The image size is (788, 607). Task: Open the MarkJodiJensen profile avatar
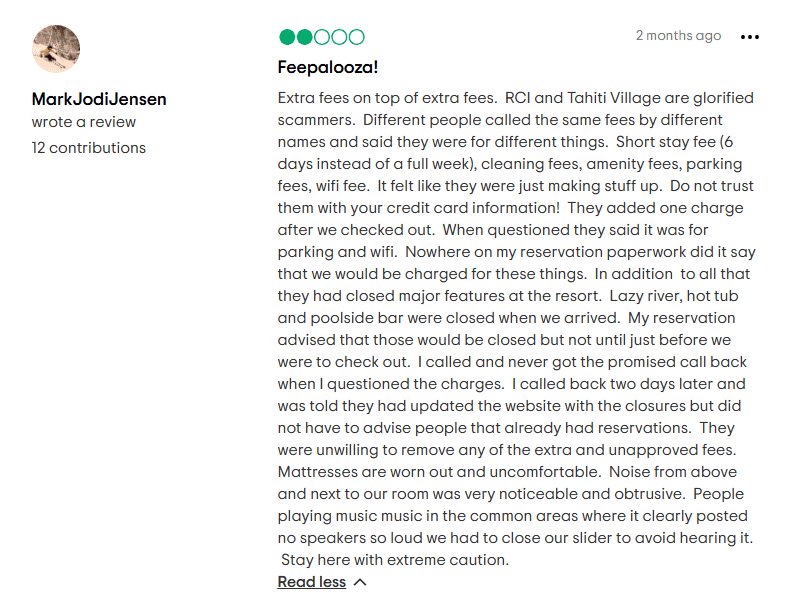tap(56, 49)
